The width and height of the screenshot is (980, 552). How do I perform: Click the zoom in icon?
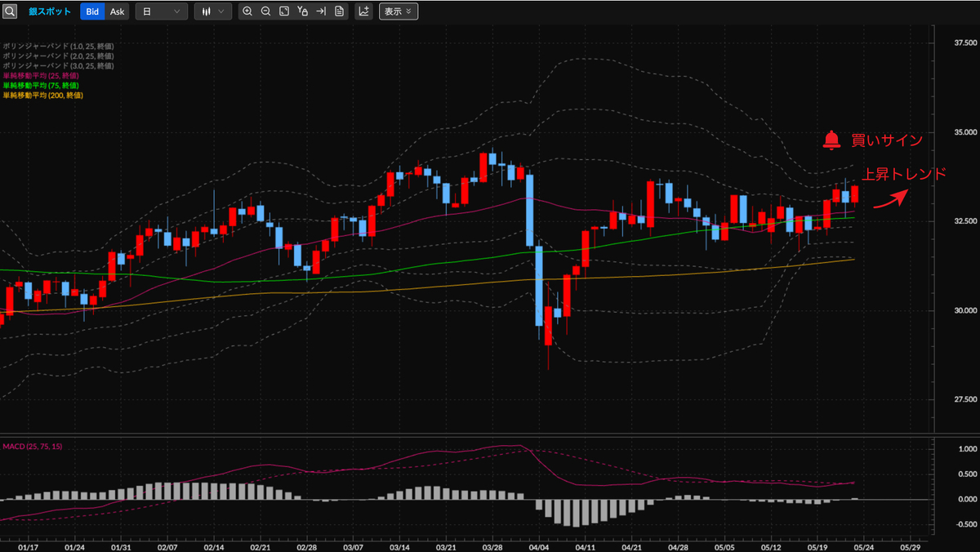[247, 11]
